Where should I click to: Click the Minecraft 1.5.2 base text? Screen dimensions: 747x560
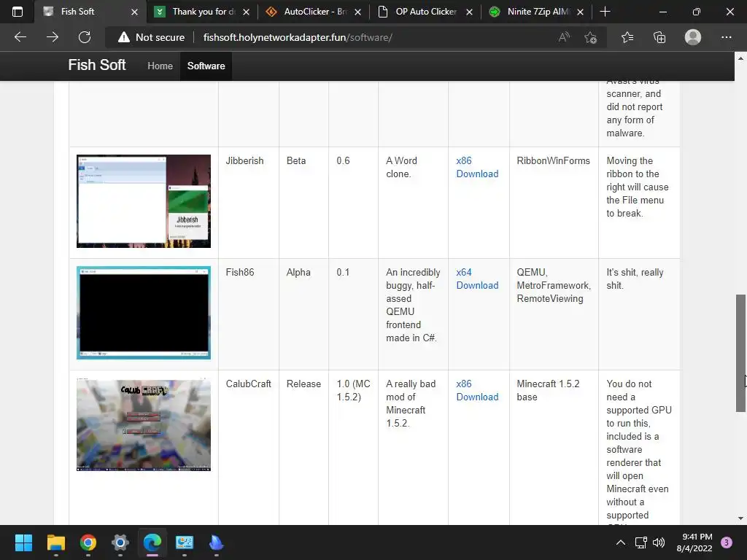[x=548, y=390]
